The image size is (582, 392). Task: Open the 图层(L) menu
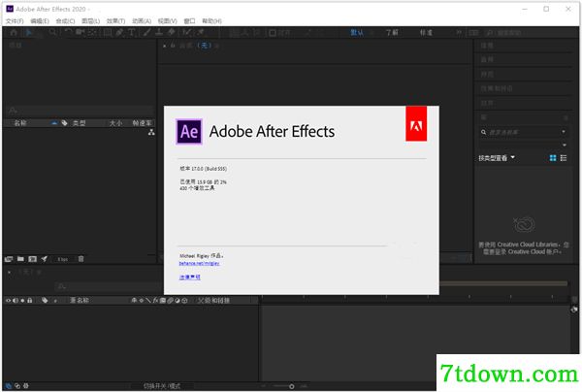point(90,21)
